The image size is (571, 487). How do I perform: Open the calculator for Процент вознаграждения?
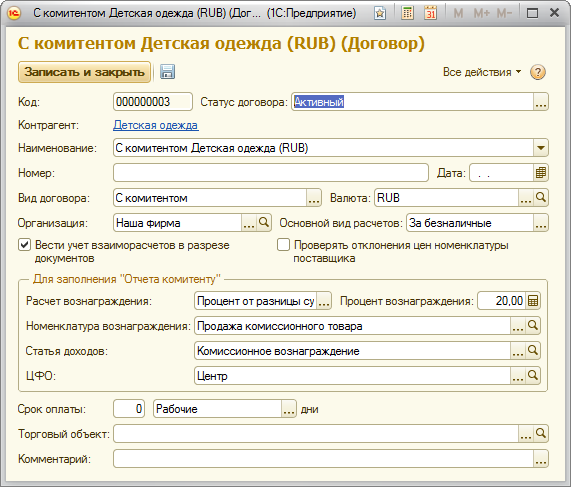[x=533, y=301]
